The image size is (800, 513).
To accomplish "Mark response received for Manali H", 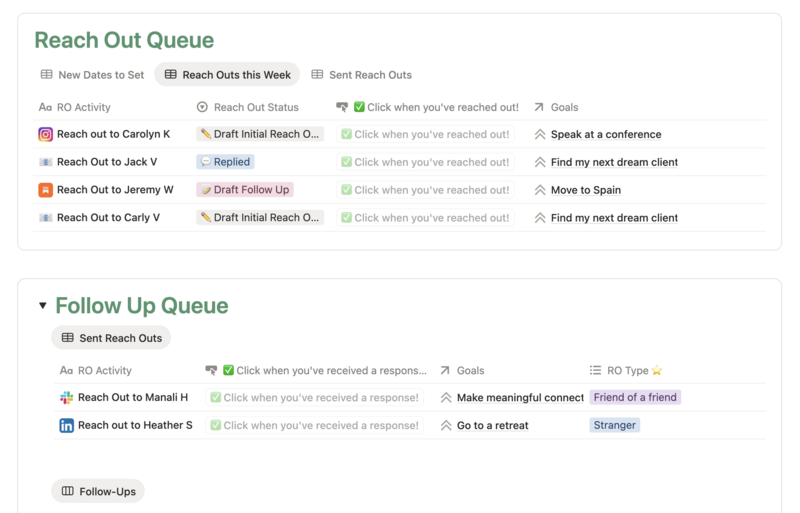I will tap(216, 397).
